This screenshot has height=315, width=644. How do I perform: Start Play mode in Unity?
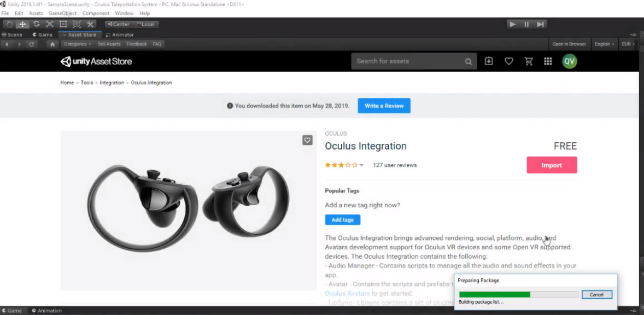[513, 24]
